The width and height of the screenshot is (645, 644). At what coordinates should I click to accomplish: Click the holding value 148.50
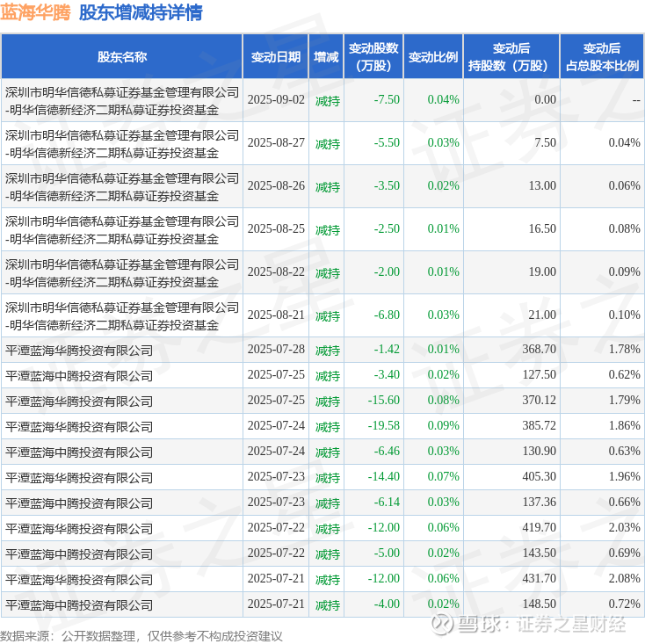[x=540, y=604]
